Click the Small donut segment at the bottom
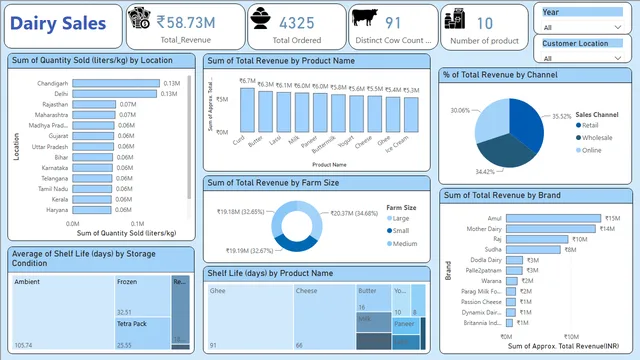Viewport: 640px width, 360px height. (297, 244)
